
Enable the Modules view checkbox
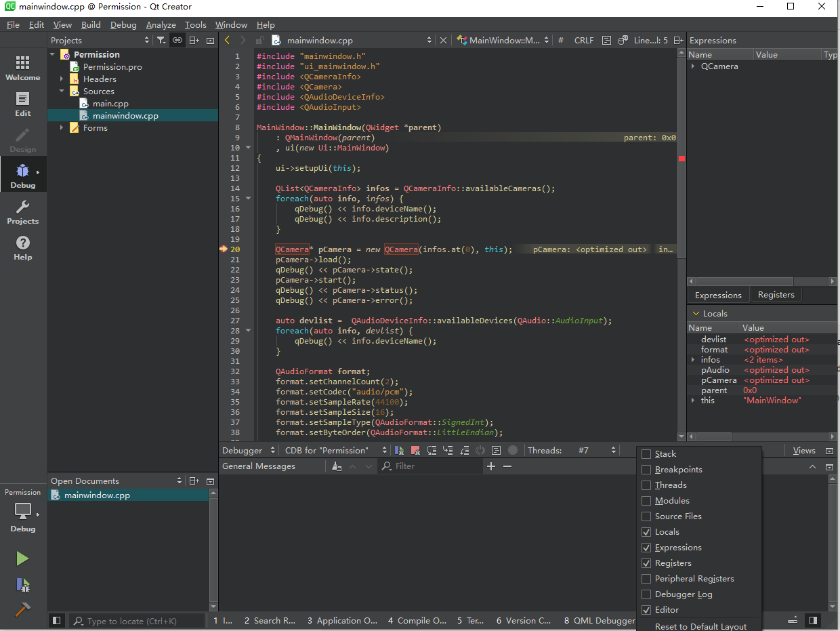(x=646, y=501)
